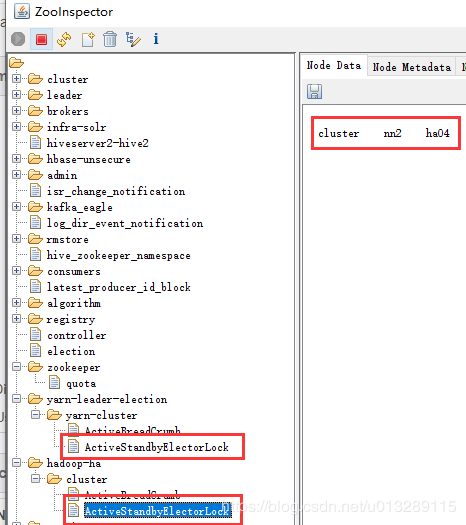Screen dimensions: 466x525
Task: Select the hbase-unsecure folder label
Action: (x=89, y=159)
